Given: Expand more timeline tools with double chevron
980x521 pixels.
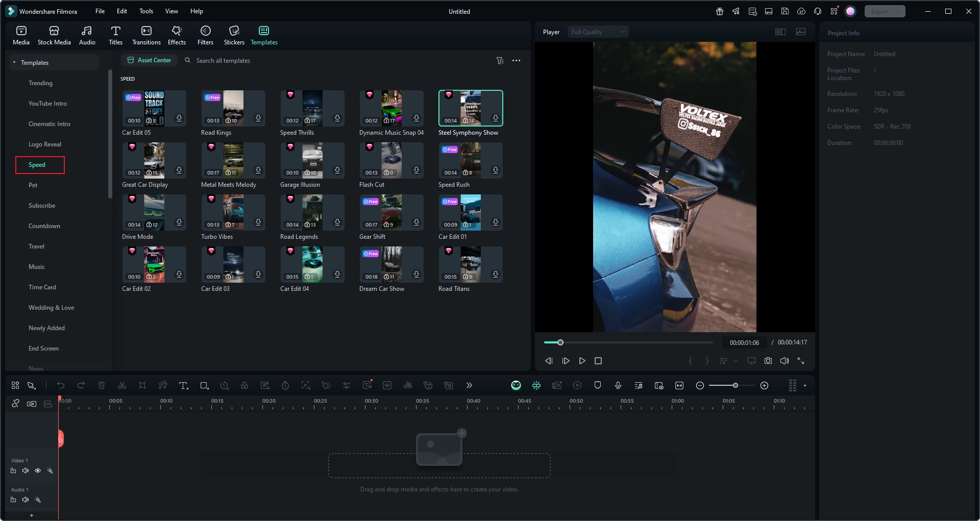Looking at the screenshot, I should [x=469, y=386].
